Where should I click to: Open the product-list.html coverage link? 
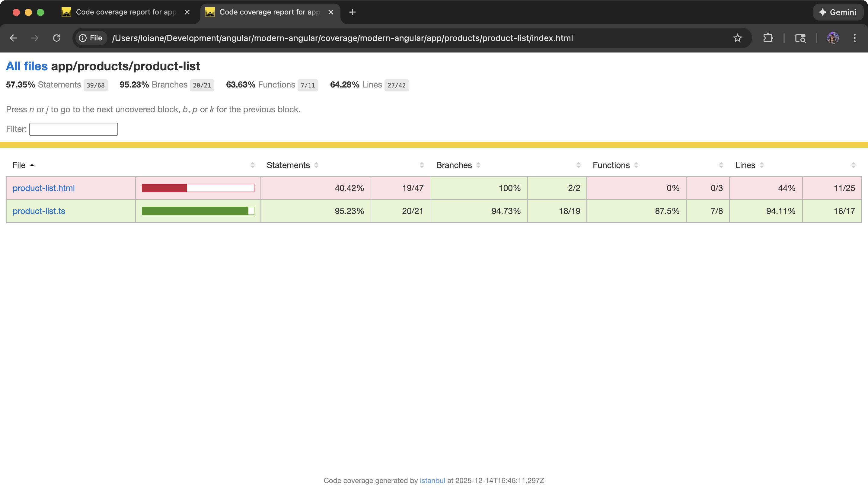[44, 188]
